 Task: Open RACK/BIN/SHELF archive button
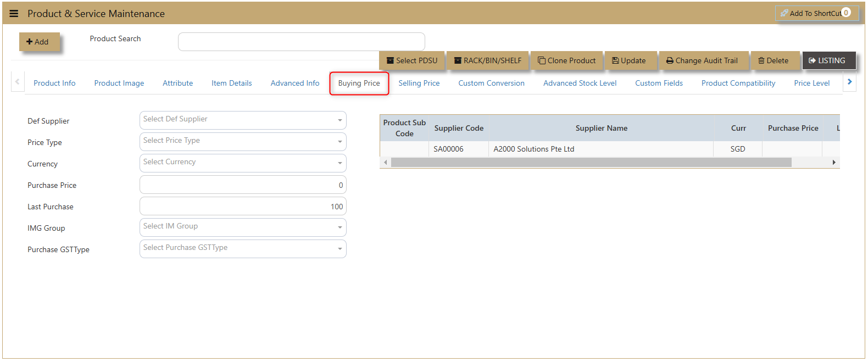pos(488,60)
